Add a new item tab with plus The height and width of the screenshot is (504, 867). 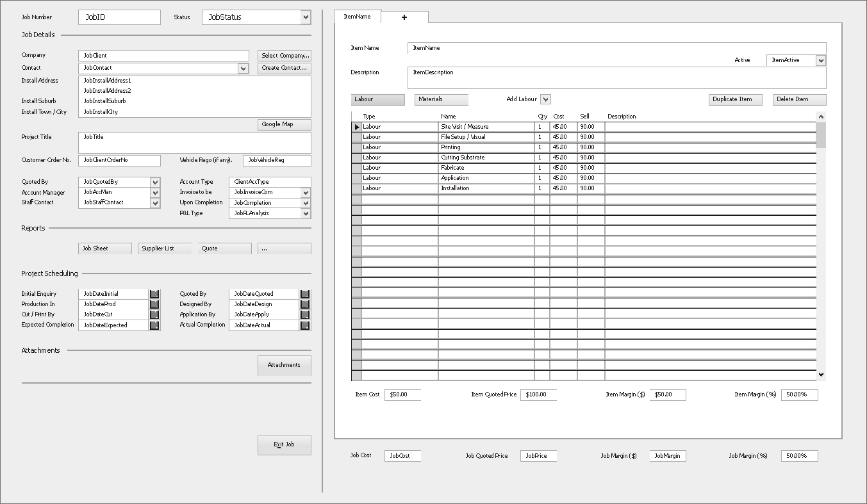(x=404, y=17)
